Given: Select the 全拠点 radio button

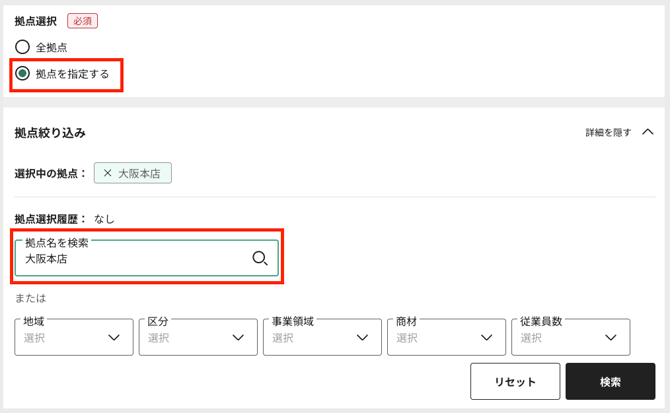Looking at the screenshot, I should [23, 47].
